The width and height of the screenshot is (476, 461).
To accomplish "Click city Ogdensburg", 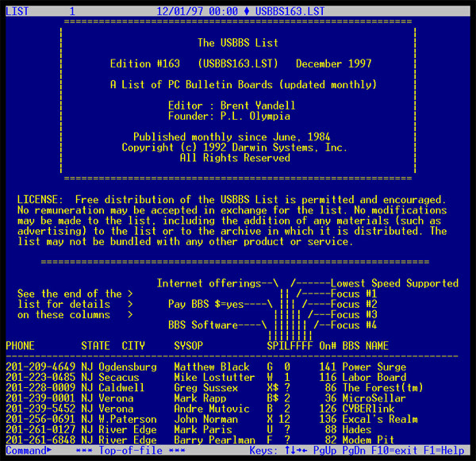I will pos(128,367).
